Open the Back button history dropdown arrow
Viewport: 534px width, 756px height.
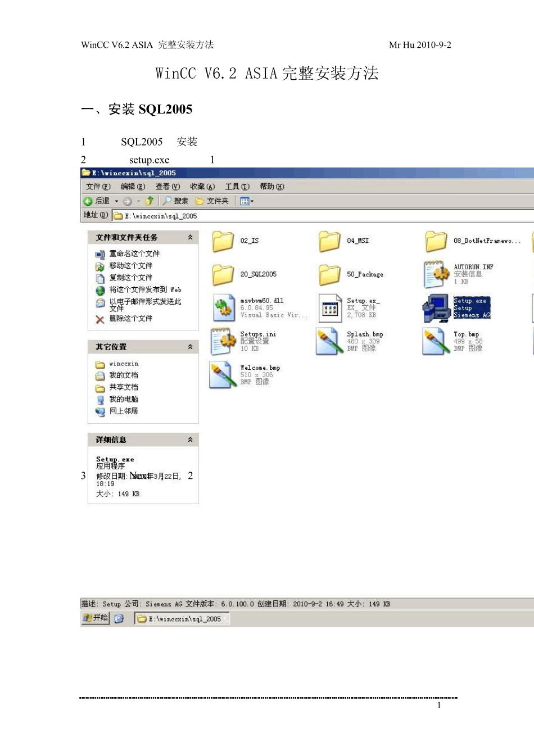[116, 201]
